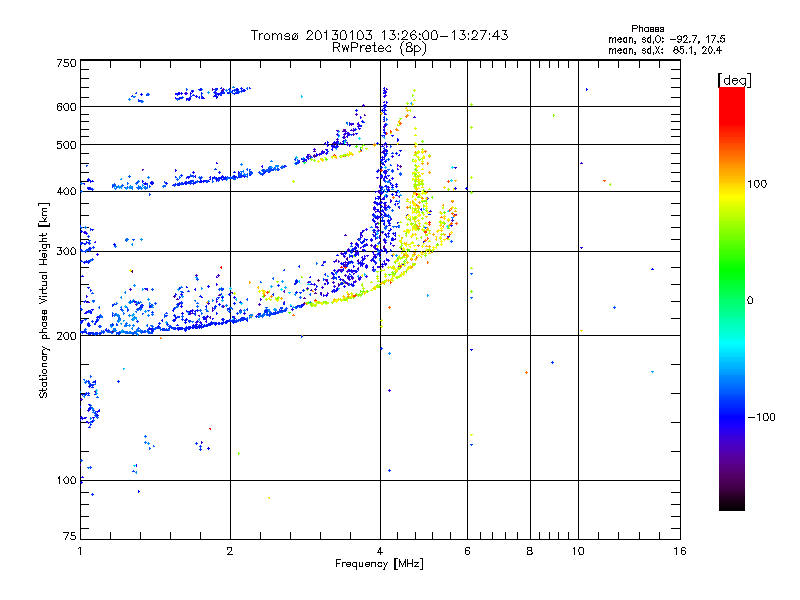Click the 'Phases' header text
Image resolution: width=800 pixels, height=600 pixels.
point(647,29)
